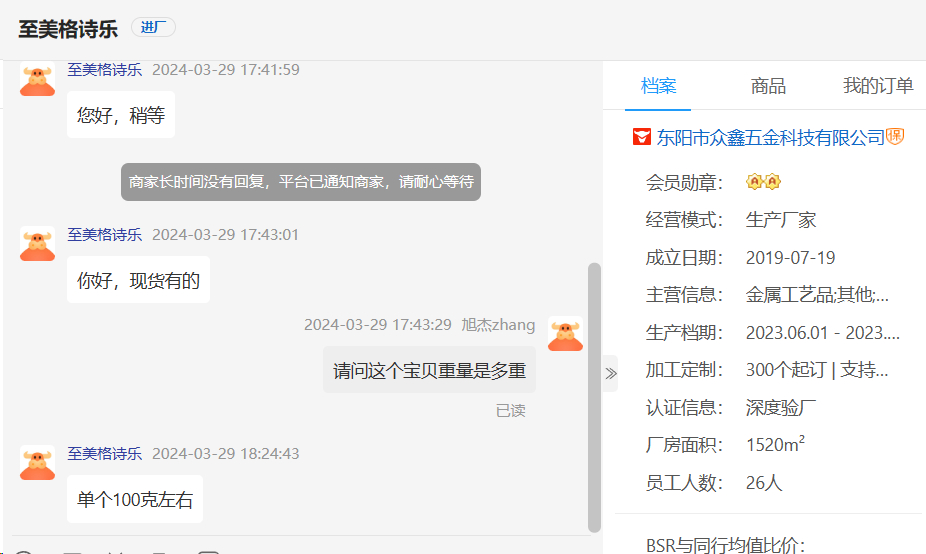926x554 pixels.
Task: Click the 1520m² factory area value
Action: click(x=775, y=444)
